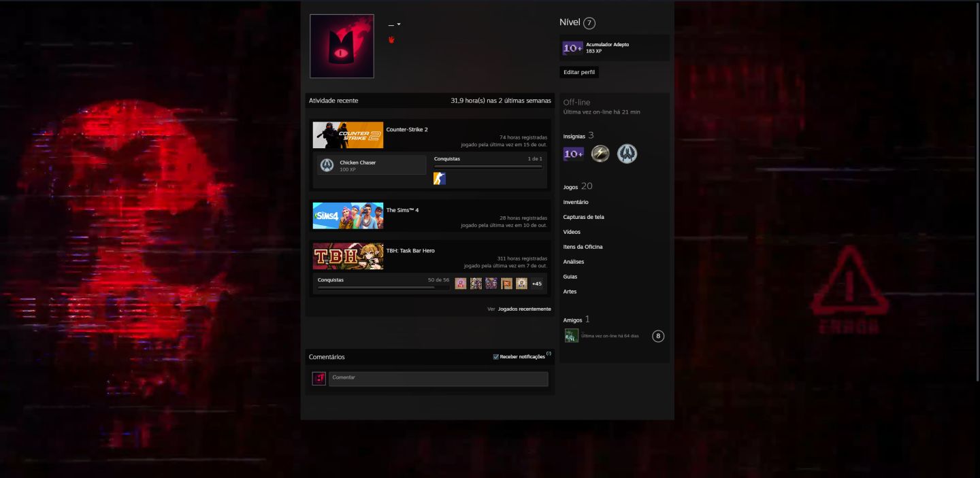Open the Chicken Chaser badge icon
980x478 pixels.
click(x=327, y=165)
